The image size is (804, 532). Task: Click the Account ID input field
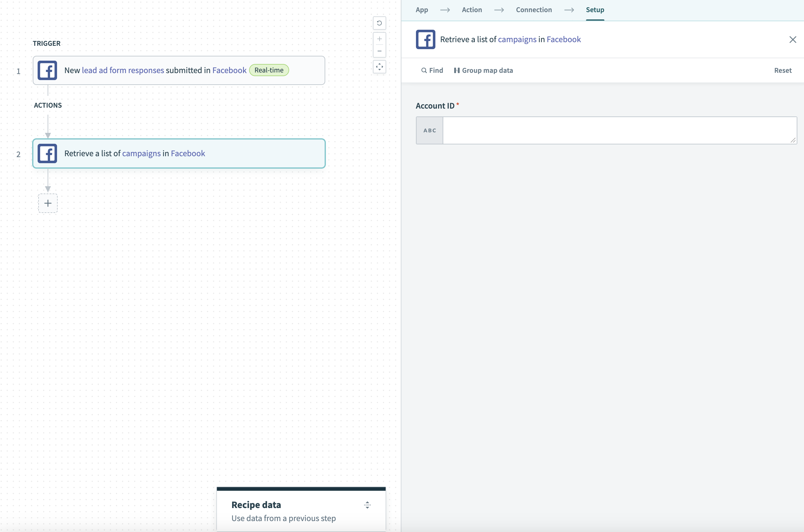point(619,130)
